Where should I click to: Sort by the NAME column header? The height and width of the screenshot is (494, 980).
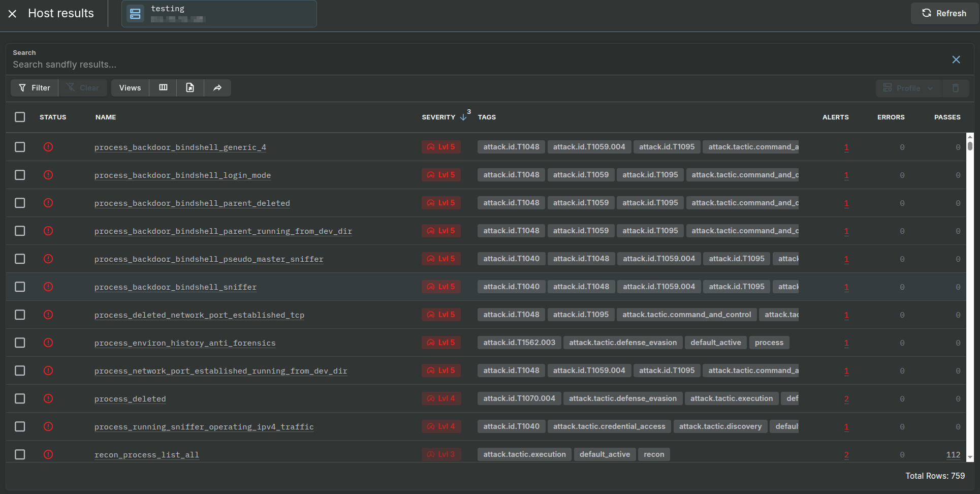pos(106,117)
